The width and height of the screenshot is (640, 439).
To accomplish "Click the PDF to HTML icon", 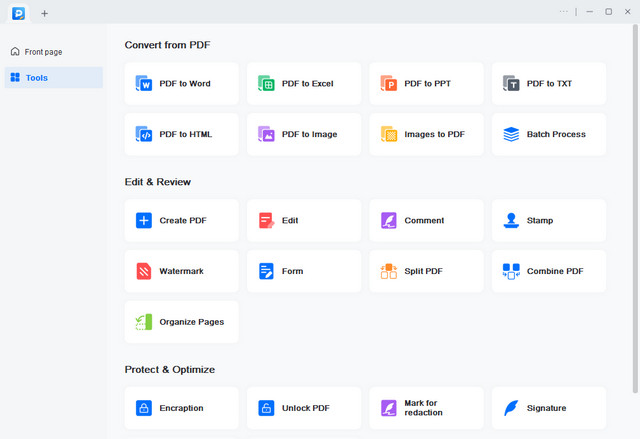I will pos(143,134).
